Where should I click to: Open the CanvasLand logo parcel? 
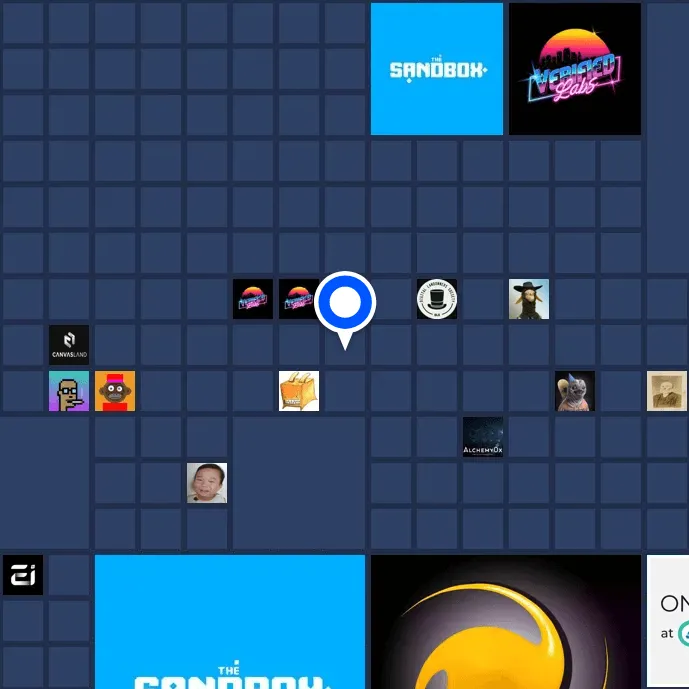click(x=69, y=345)
